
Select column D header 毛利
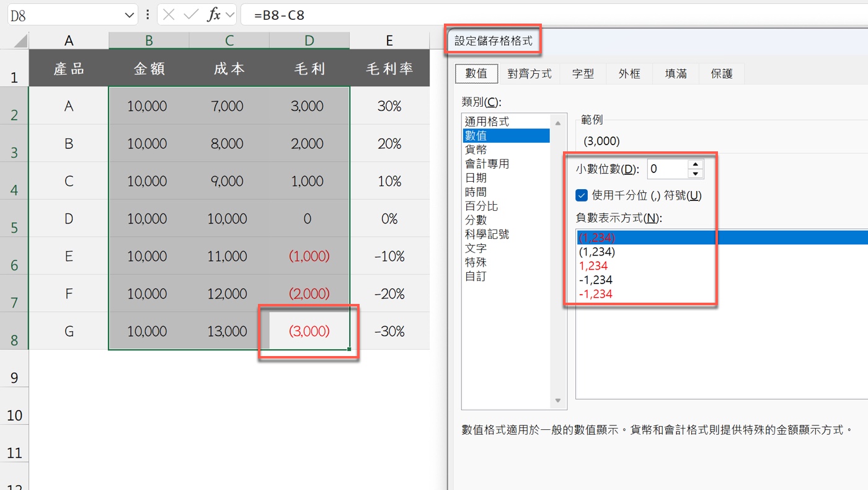[x=309, y=40]
